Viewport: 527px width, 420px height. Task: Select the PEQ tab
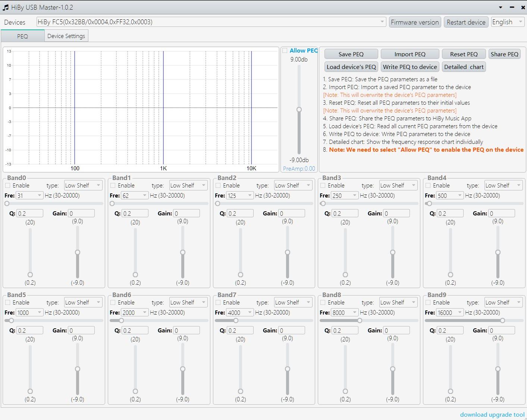22,36
